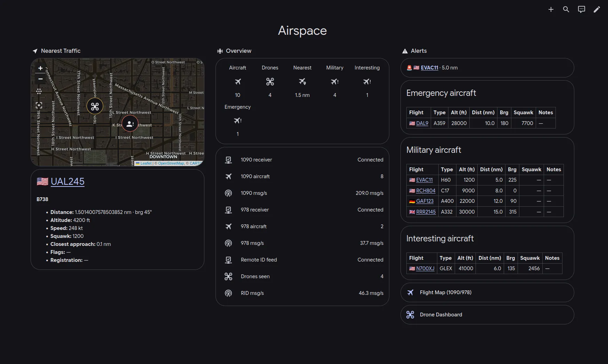The width and height of the screenshot is (608, 364).
Task: Click the Squawk header in Emergency table
Action: [523, 113]
